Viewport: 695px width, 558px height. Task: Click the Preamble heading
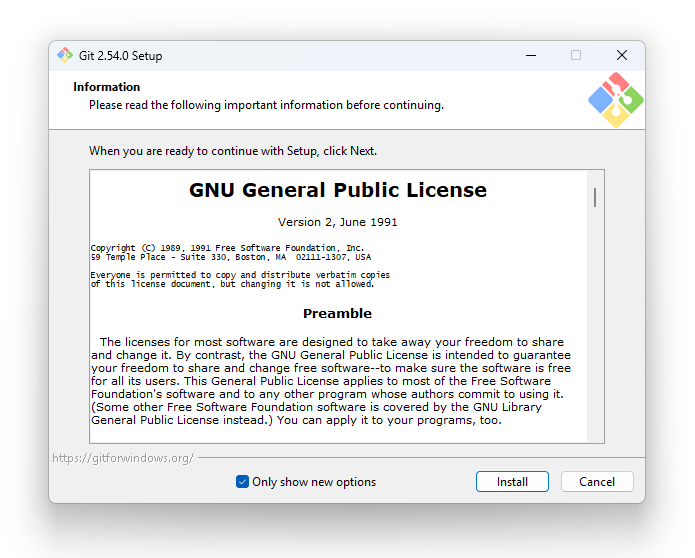pos(337,313)
